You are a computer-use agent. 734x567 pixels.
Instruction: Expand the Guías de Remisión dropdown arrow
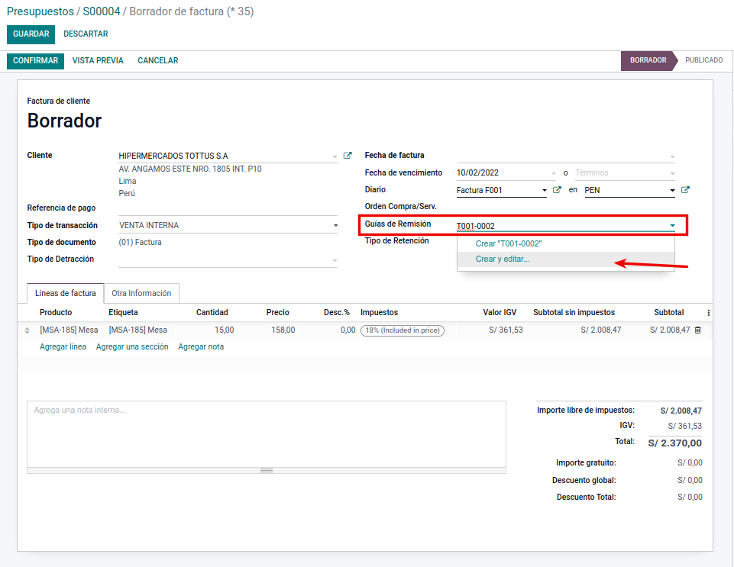[x=672, y=226]
